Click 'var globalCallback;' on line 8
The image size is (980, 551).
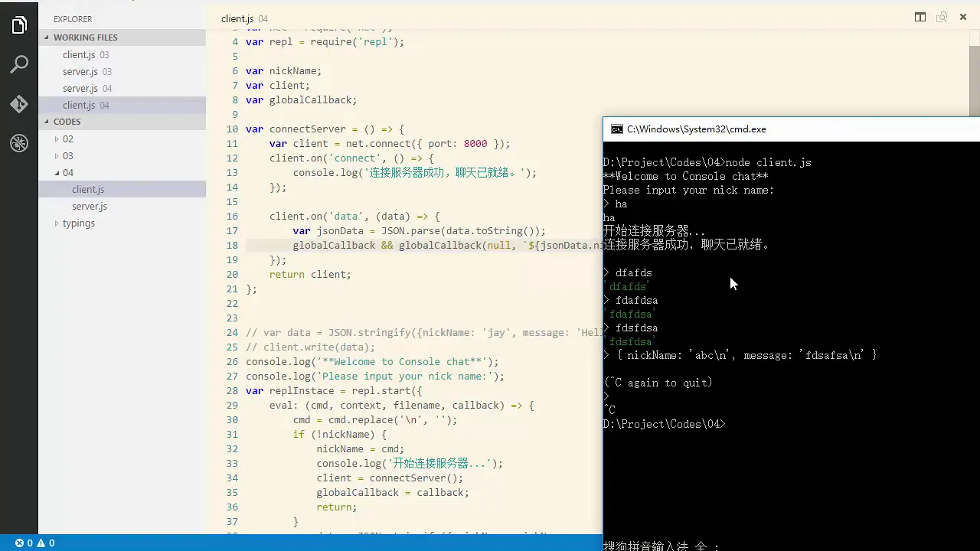[302, 100]
